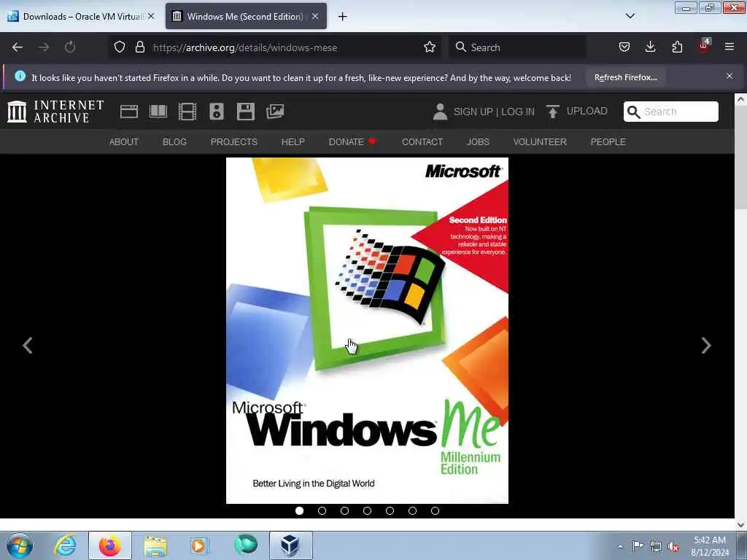Click the upload arrow icon

[553, 112]
